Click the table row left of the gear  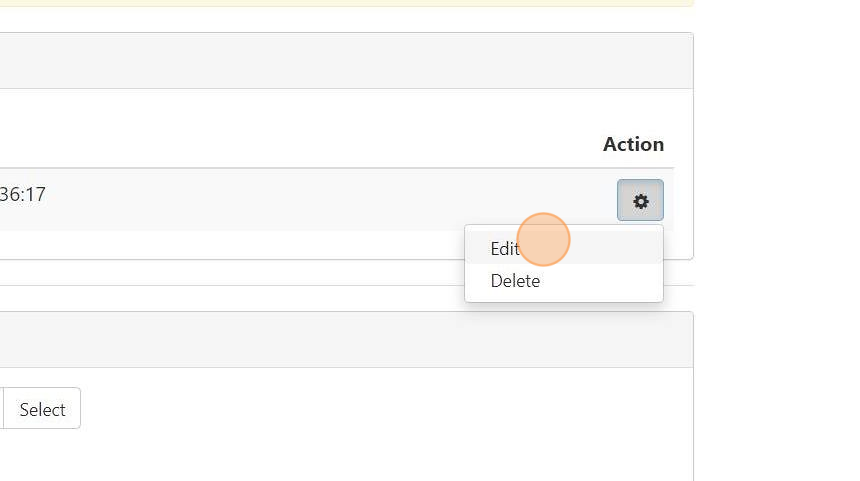click(300, 200)
